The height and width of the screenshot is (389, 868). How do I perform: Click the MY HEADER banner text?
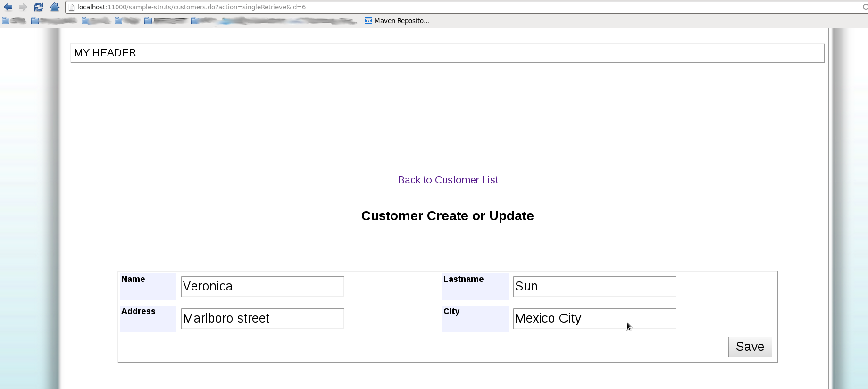point(105,53)
